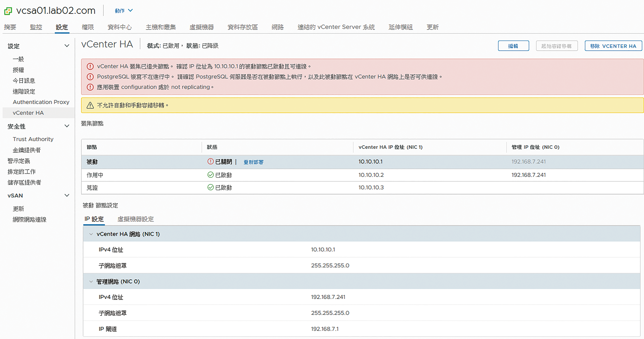The width and height of the screenshot is (644, 339).
Task: Click the IP 閘道 value 192.168.7.1
Action: pyautogui.click(x=325, y=329)
